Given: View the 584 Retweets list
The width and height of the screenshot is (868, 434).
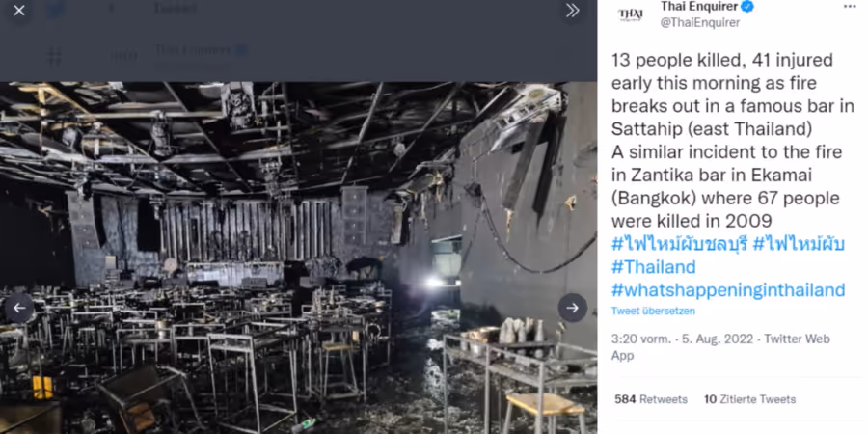Looking at the screenshot, I should tap(651, 399).
